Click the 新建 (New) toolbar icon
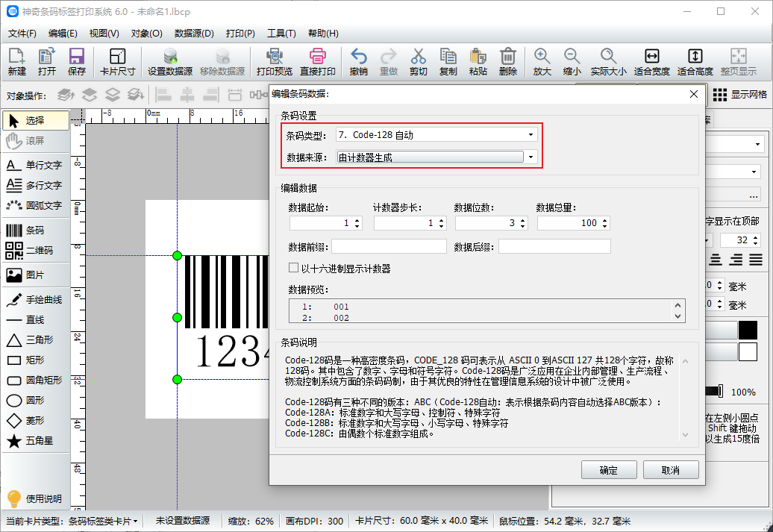The width and height of the screenshot is (773, 532). coord(17,62)
